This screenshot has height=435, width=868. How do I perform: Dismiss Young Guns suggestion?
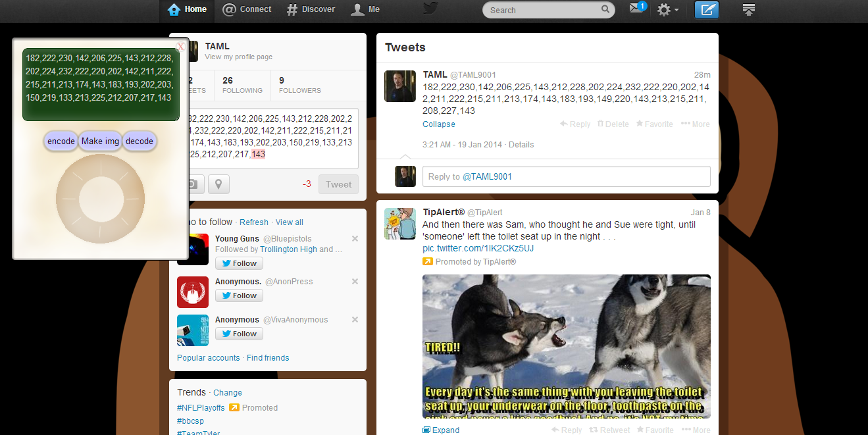[355, 239]
